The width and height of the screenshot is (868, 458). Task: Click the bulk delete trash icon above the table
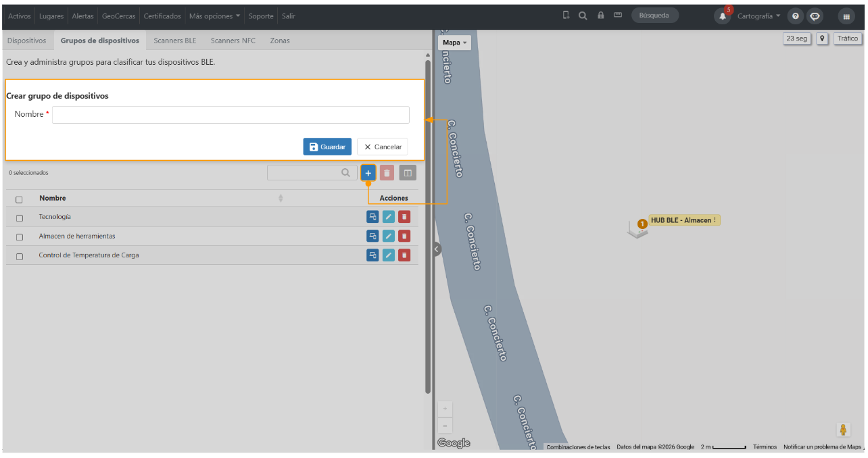[x=387, y=173]
